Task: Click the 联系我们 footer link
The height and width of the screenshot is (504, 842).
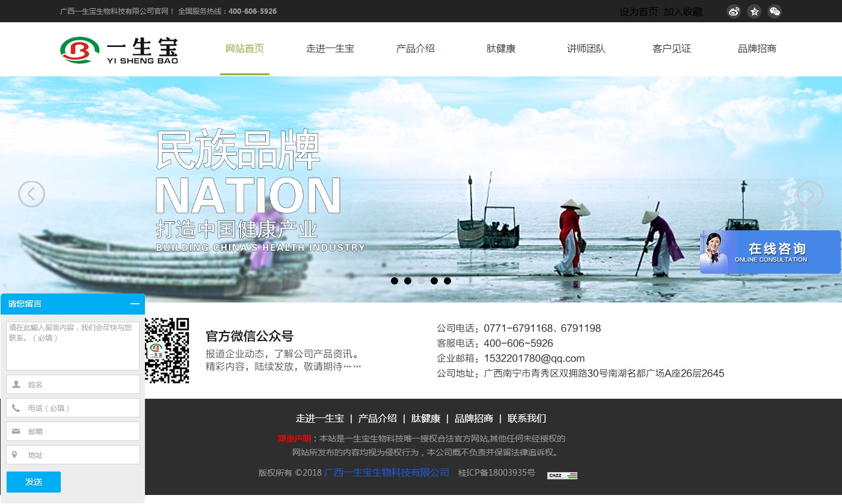Action: [526, 419]
